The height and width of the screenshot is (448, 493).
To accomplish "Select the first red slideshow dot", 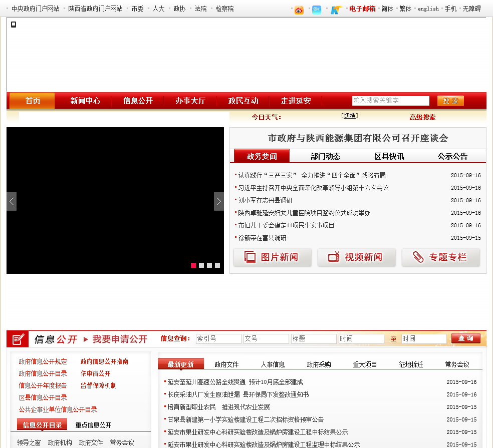I will click(193, 265).
